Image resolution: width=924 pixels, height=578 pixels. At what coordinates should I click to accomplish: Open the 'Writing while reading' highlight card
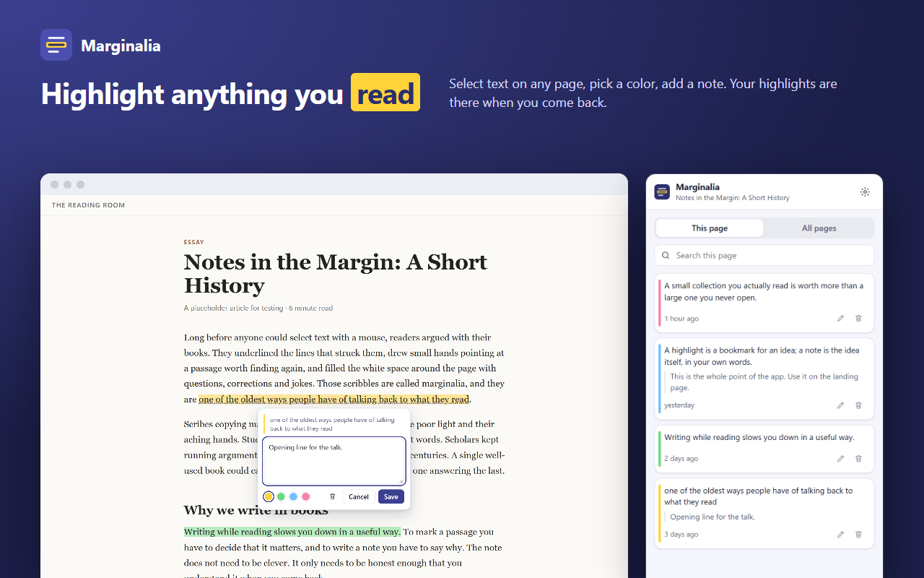coord(764,448)
